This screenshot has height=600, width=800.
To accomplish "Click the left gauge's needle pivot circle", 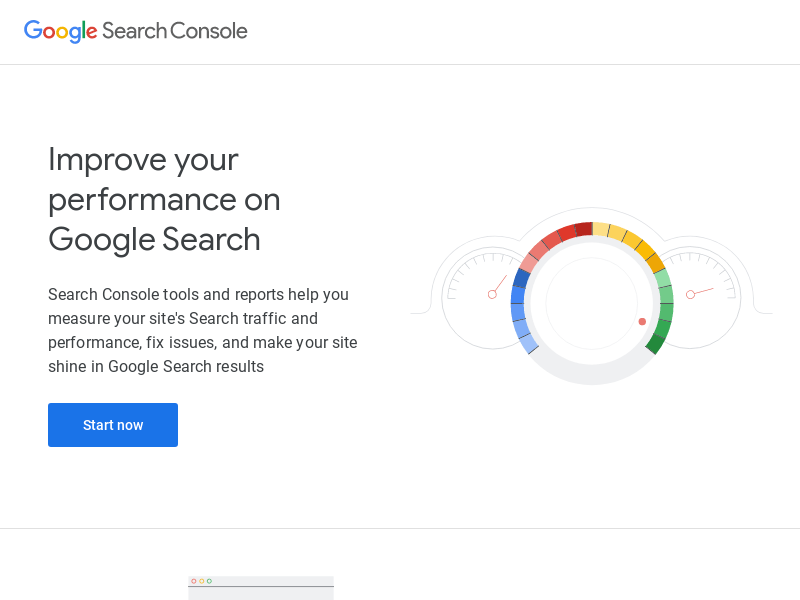I will tap(492, 294).
